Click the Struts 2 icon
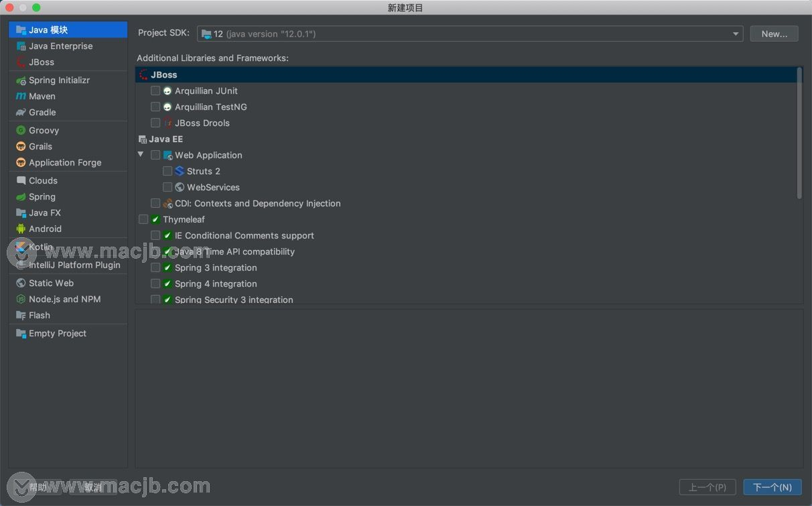The image size is (812, 506). 180,171
